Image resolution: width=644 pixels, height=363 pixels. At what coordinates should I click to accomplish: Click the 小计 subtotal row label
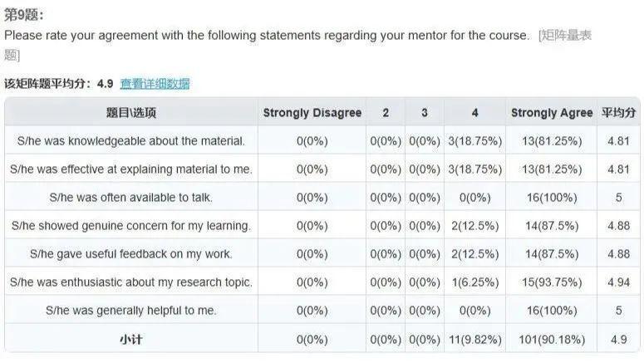click(x=131, y=339)
